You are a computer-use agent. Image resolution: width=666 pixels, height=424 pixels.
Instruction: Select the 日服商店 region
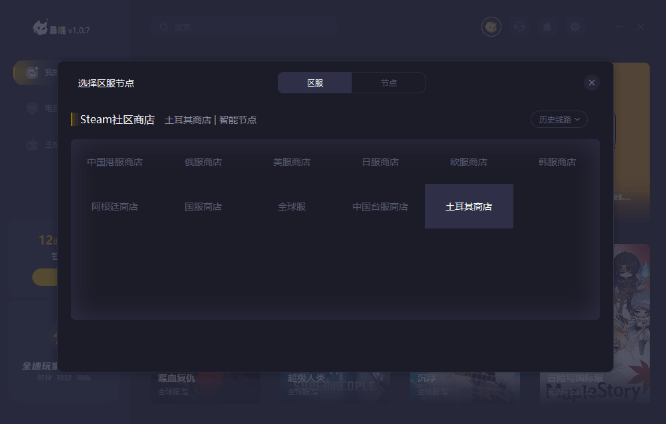coord(380,162)
